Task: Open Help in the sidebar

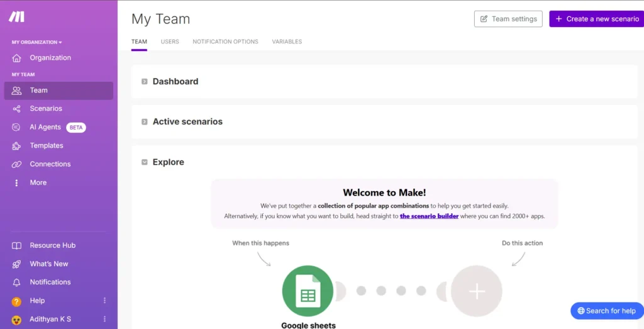Action: [x=37, y=301]
